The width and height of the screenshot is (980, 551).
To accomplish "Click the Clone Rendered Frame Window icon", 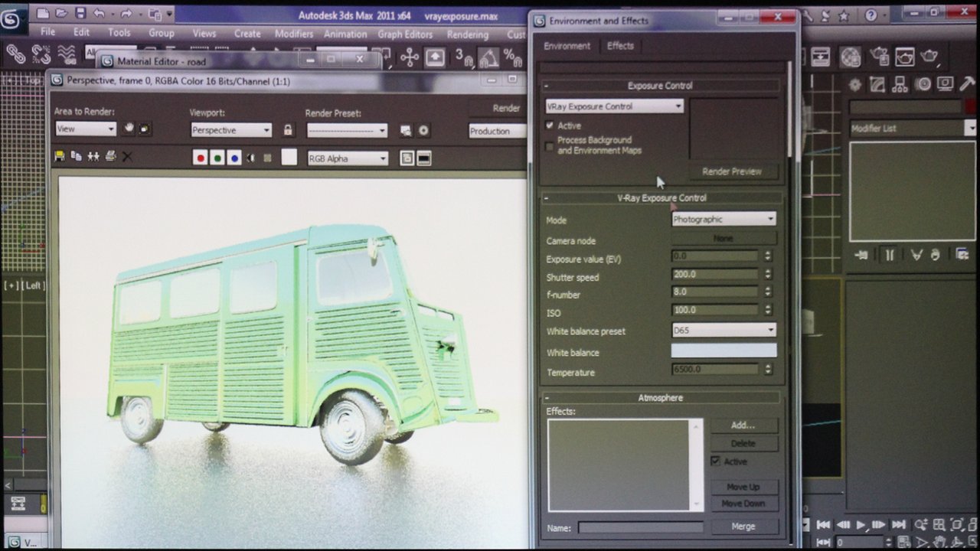I will point(93,156).
